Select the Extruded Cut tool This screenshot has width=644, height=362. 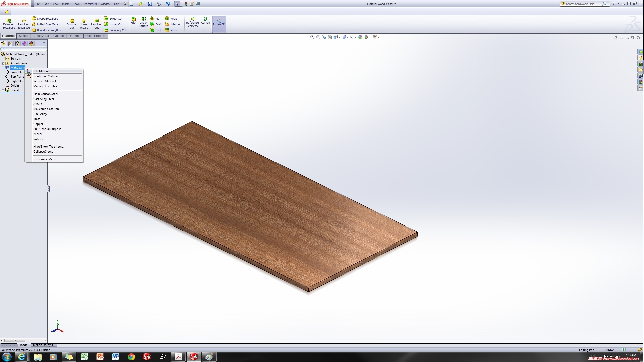(72, 24)
